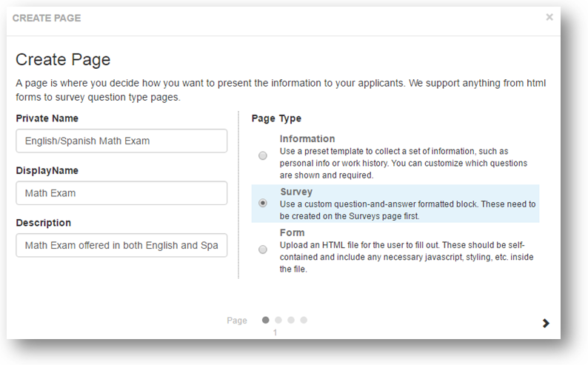
Task: Jump to the second page dot
Action: (278, 320)
